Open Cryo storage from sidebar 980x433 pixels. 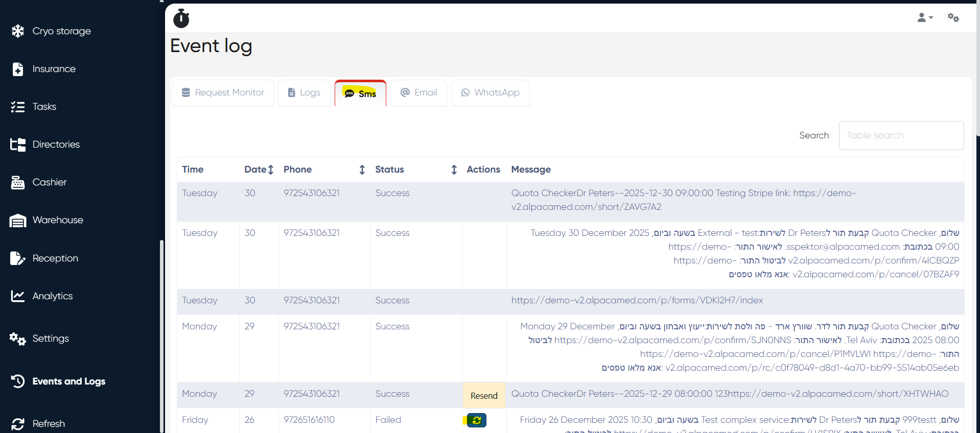[x=61, y=31]
